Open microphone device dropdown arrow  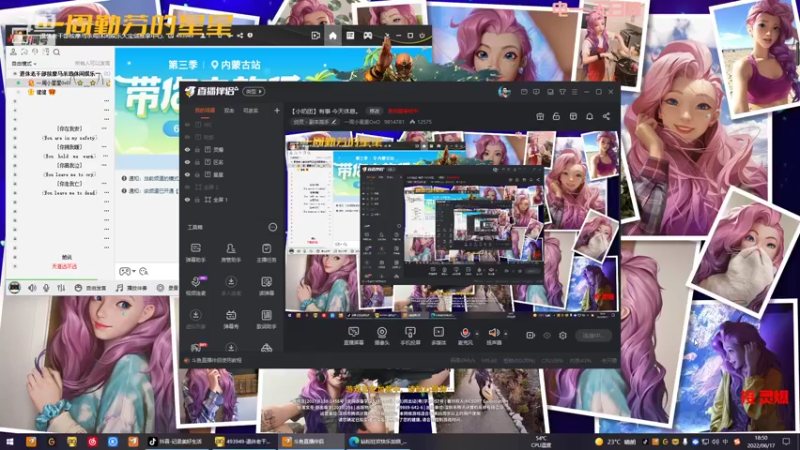(477, 334)
